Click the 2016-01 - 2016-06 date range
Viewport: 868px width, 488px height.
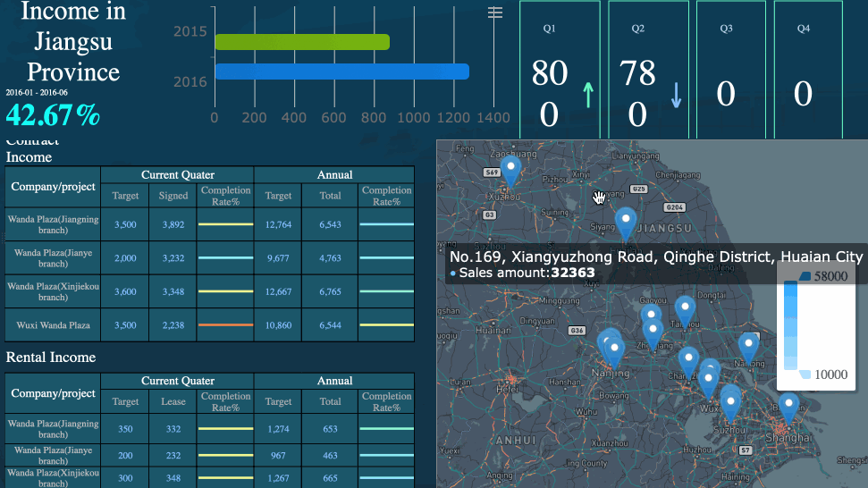[x=37, y=92]
